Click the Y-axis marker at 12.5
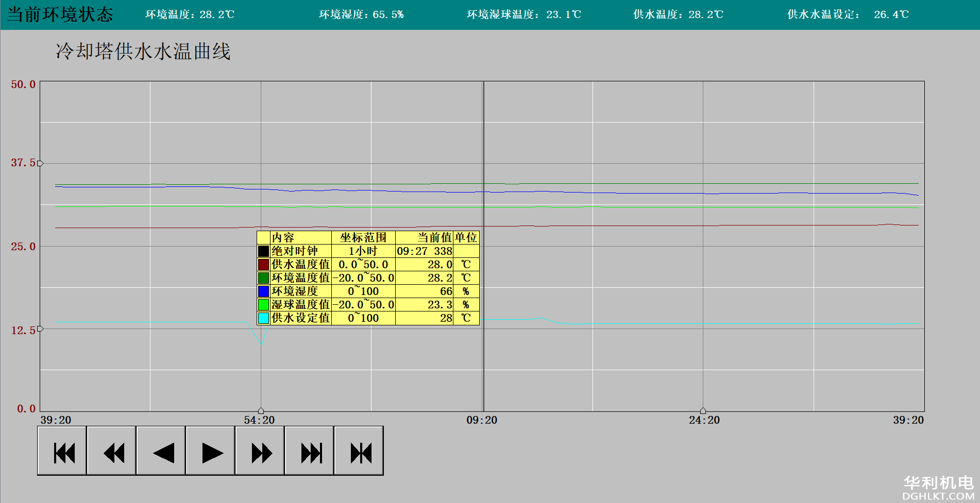Screen dimensions: 980x503 coord(40,328)
